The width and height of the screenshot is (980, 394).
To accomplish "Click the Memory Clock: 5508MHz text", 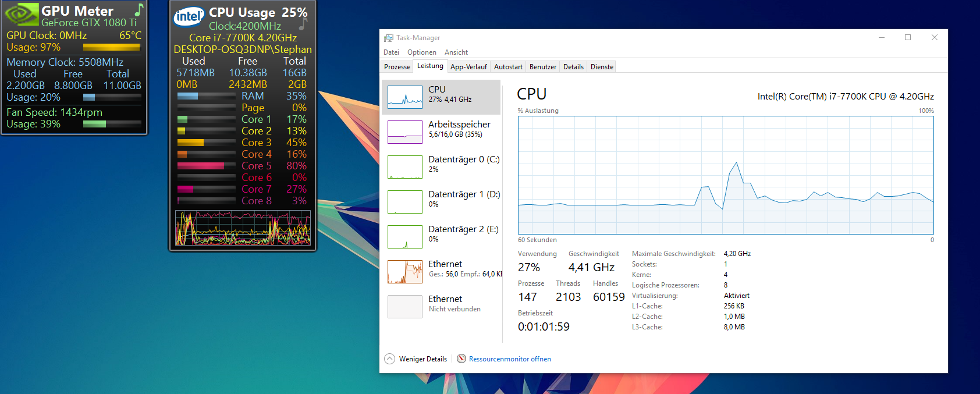I will click(65, 62).
